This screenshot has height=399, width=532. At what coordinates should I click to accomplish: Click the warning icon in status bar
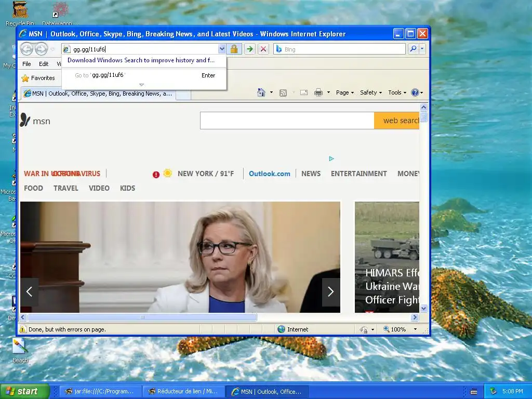pos(23,329)
